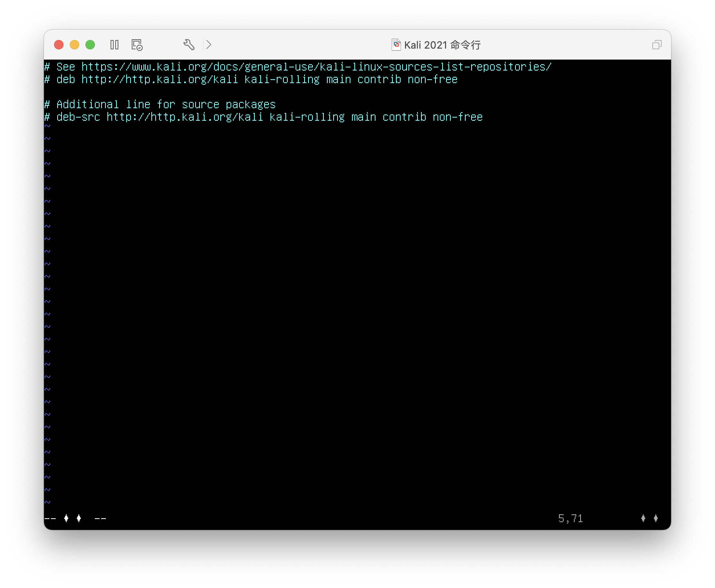The image size is (715, 588).
Task: Enter unity/multi-window view icon
Action: click(657, 45)
